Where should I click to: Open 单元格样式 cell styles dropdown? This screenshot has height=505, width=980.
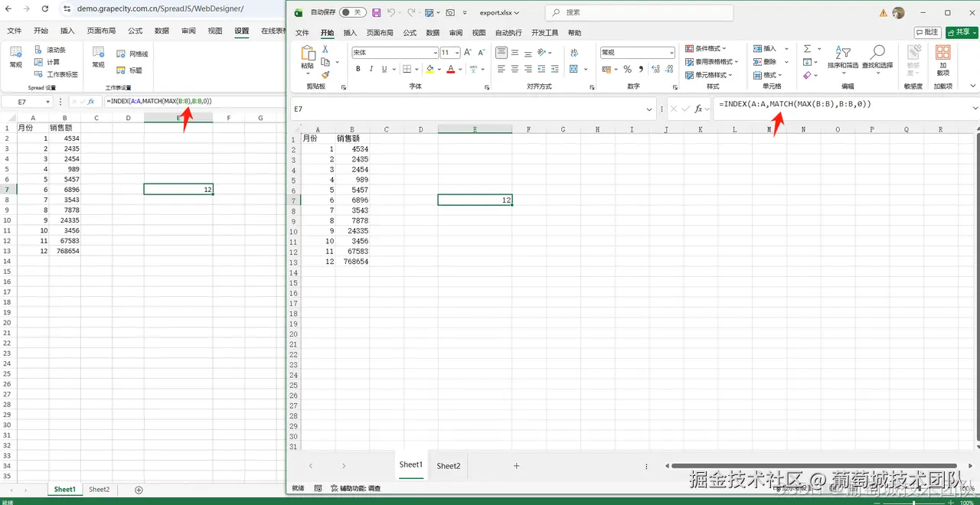[x=709, y=75]
